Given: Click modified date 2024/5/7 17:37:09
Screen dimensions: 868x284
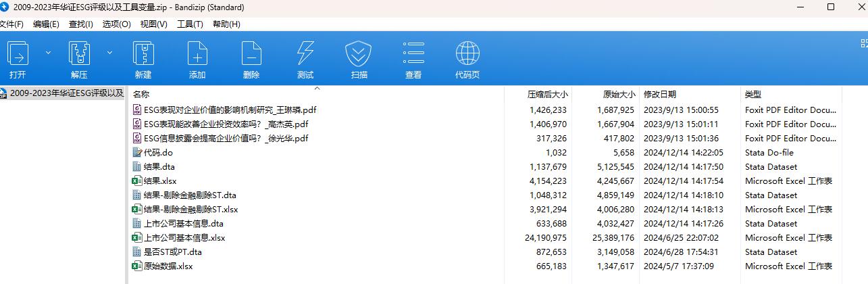Looking at the screenshot, I should [678, 266].
